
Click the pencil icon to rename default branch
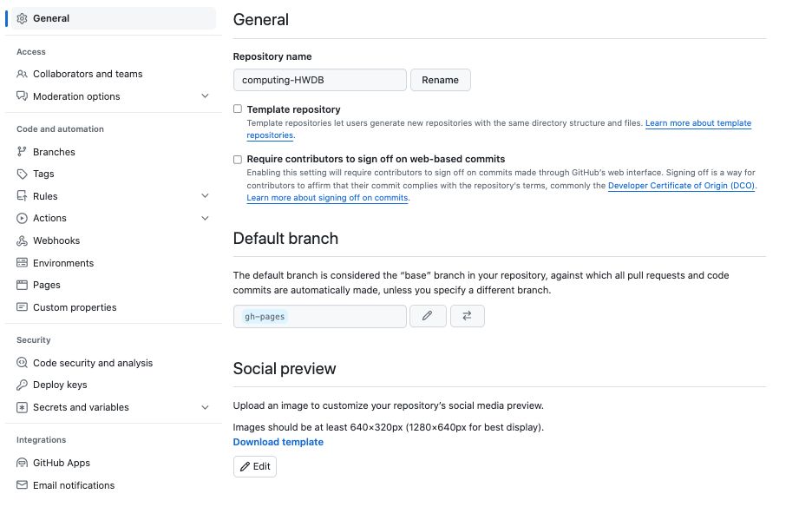point(427,316)
